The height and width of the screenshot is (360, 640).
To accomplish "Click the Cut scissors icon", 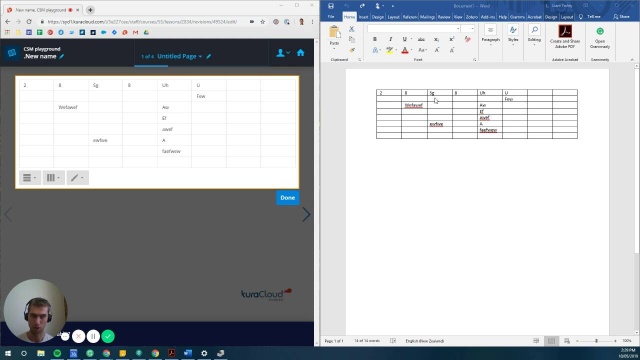I will [351, 29].
